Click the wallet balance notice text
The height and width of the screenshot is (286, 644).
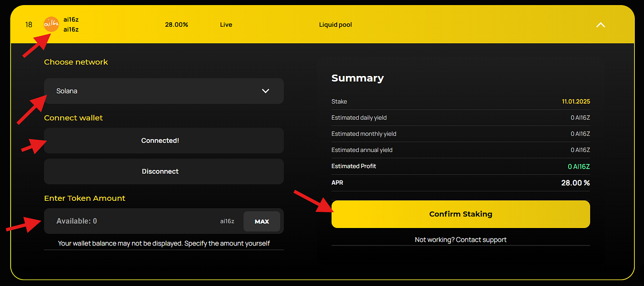[164, 243]
